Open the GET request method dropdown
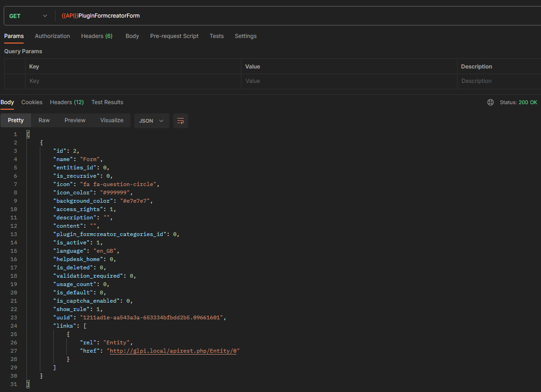 point(29,15)
